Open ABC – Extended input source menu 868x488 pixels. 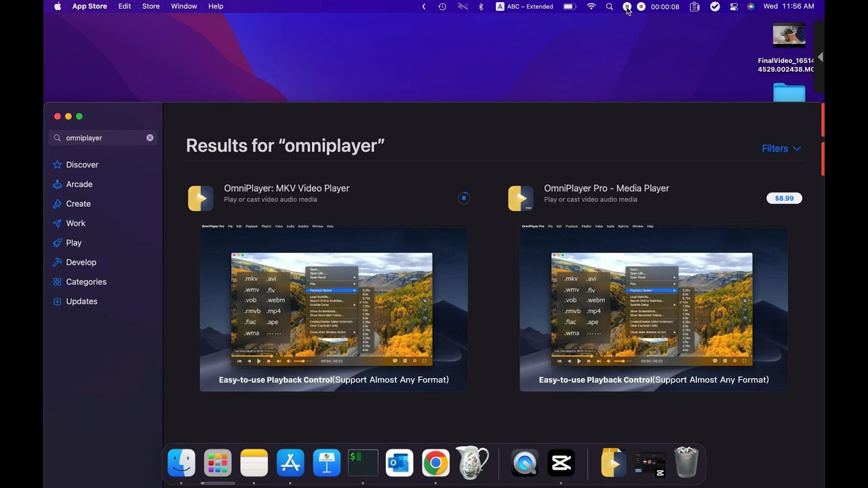524,6
